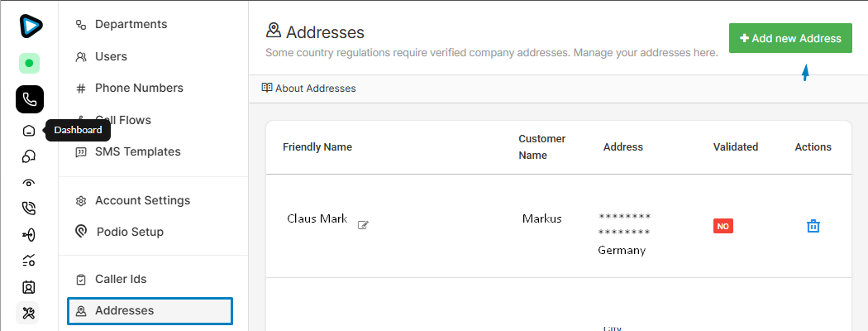The height and width of the screenshot is (331, 868).
Task: Click the app logo at top of rail
Action: tap(30, 26)
